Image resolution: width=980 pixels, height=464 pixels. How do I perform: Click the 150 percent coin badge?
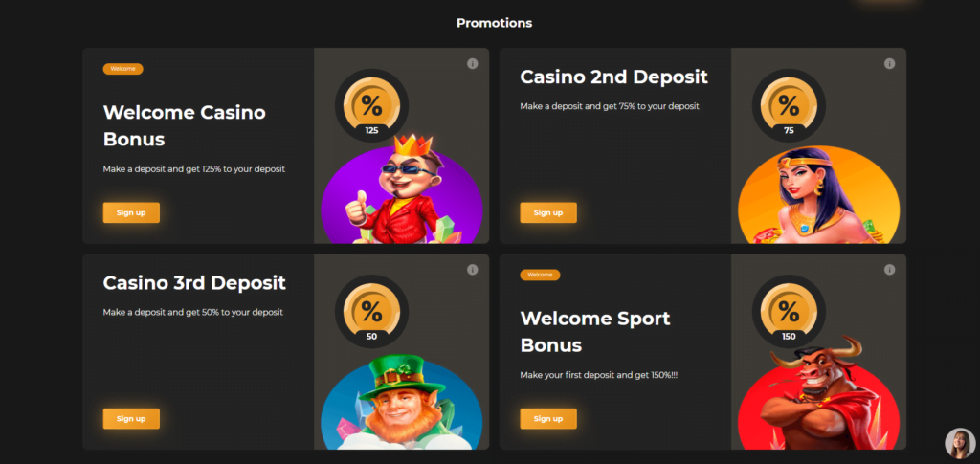tap(789, 311)
